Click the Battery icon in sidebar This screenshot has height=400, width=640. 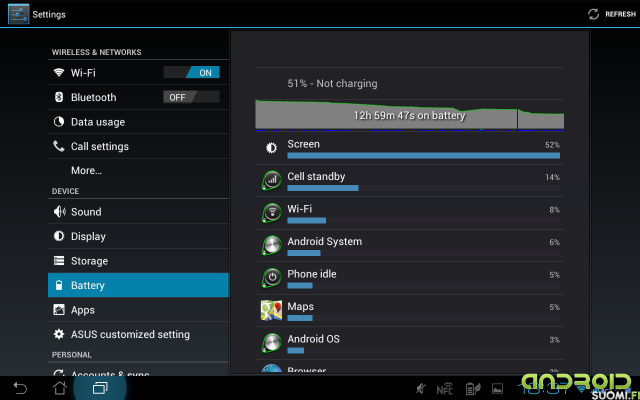[x=59, y=285]
